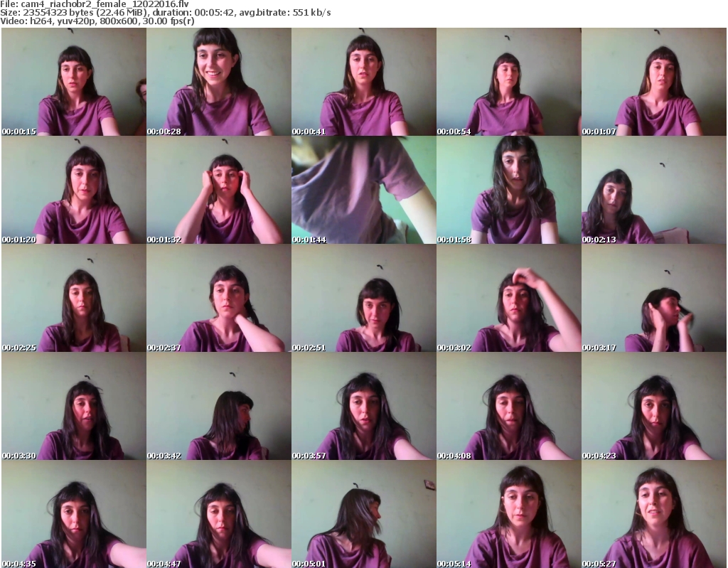
Task: Select the thumbnail stamped 00:00:15
Action: [74, 82]
